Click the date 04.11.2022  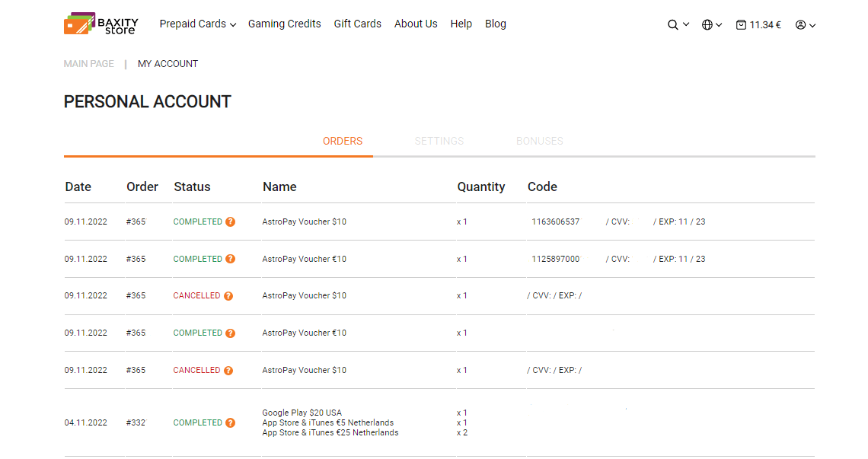(x=86, y=423)
